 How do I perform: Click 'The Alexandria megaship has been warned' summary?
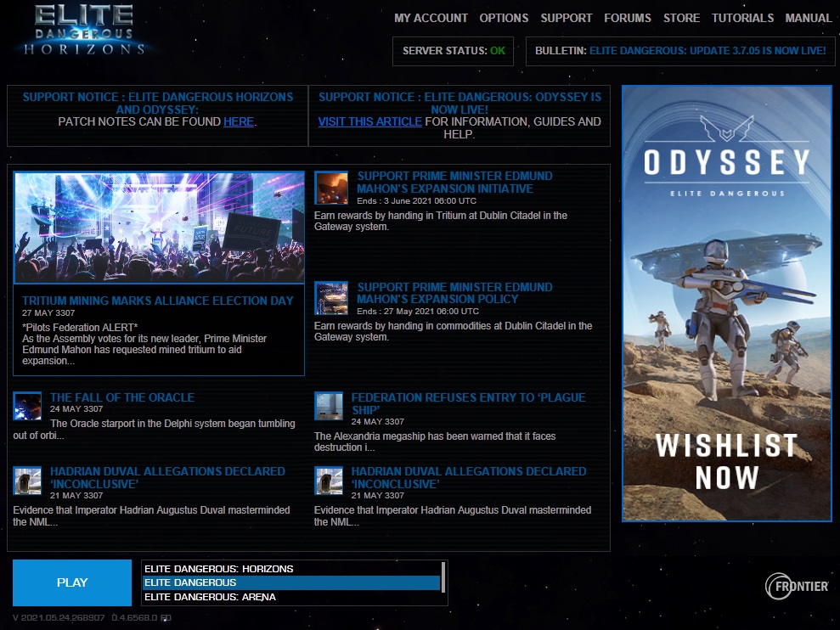pyautogui.click(x=435, y=442)
